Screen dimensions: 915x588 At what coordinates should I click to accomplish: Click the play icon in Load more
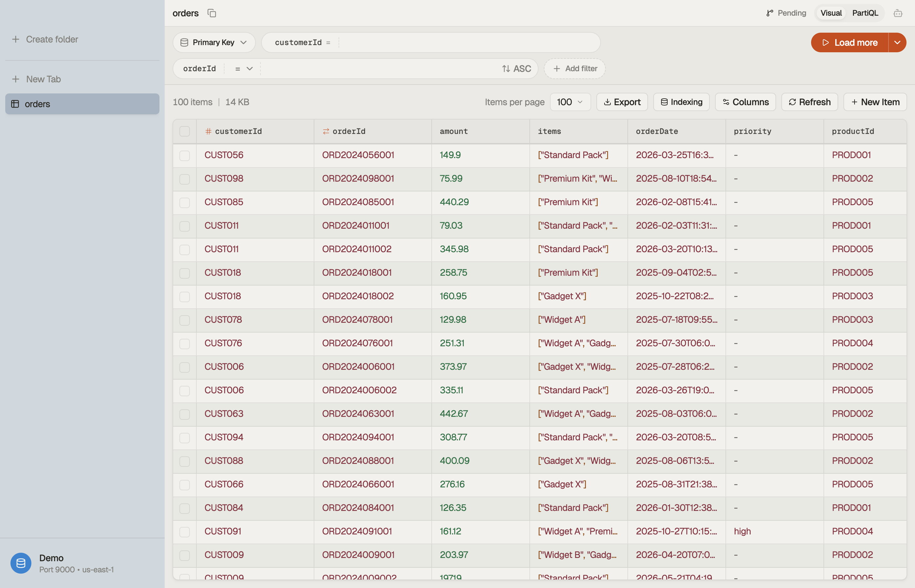(825, 42)
